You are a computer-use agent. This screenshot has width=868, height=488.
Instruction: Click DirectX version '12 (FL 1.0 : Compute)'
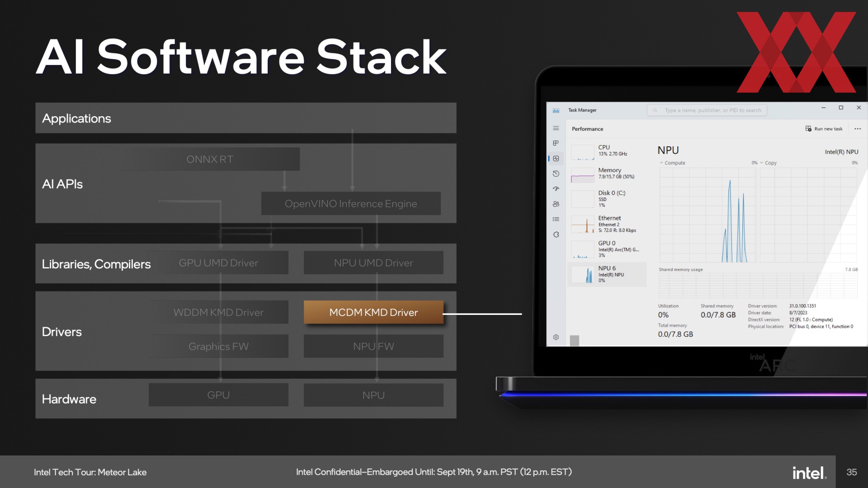[x=811, y=319]
